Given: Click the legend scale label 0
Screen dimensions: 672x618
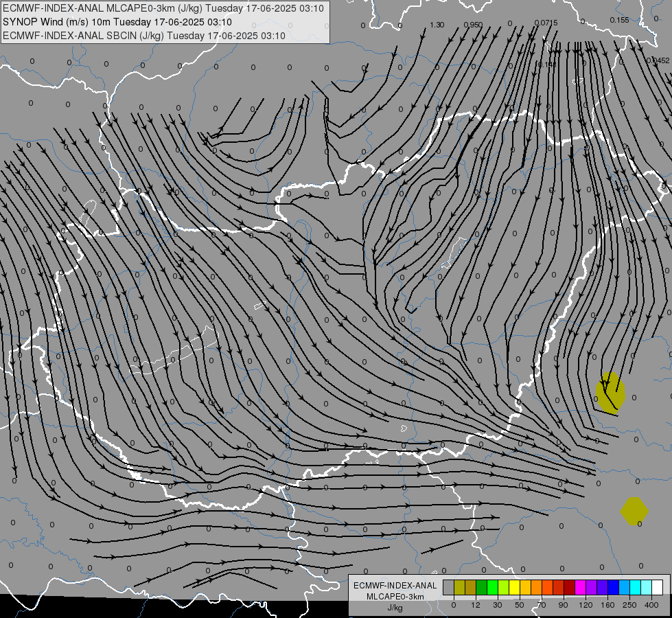Looking at the screenshot, I should tap(454, 605).
